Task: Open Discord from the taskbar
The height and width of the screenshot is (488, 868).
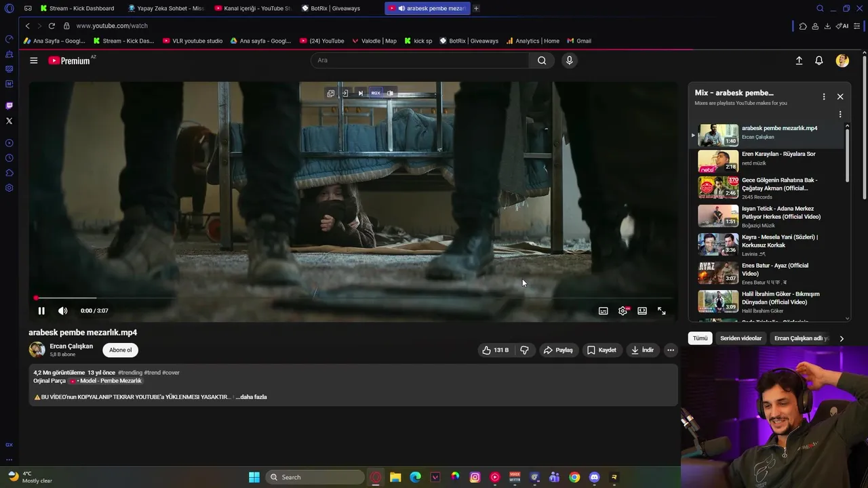Action: (594, 477)
